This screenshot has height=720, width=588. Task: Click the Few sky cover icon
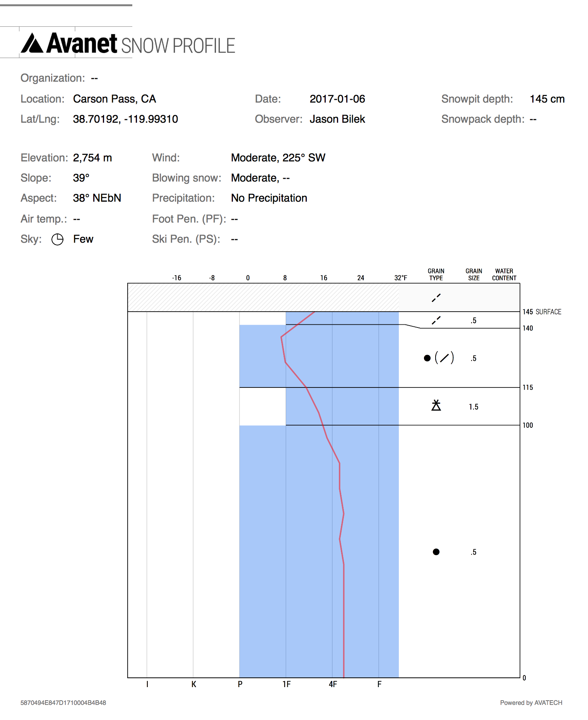coord(57,240)
